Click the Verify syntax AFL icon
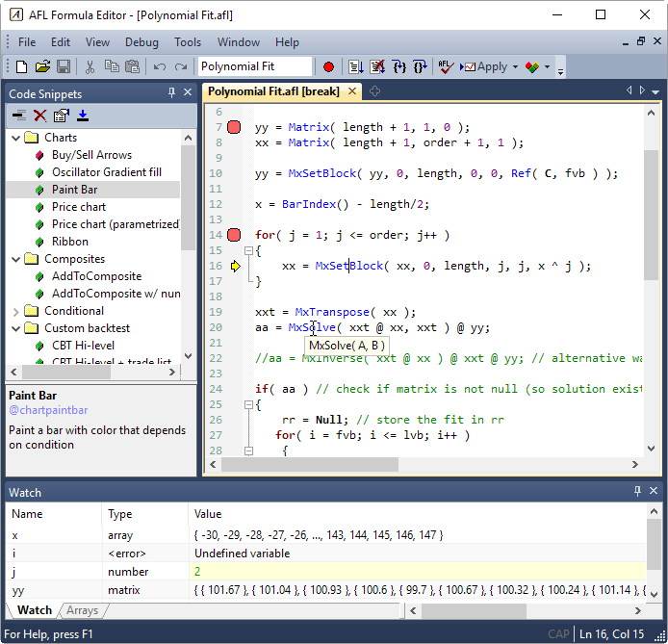Viewport: 668px width, 644px height. [445, 66]
